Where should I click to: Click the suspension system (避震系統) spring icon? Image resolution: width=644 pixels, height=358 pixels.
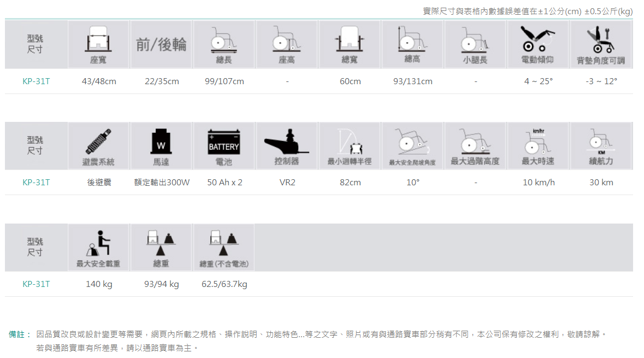tap(98, 141)
